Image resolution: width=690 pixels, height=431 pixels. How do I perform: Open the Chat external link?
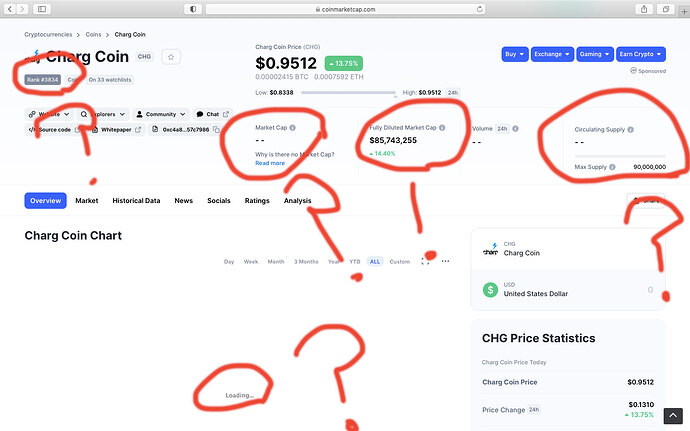213,114
